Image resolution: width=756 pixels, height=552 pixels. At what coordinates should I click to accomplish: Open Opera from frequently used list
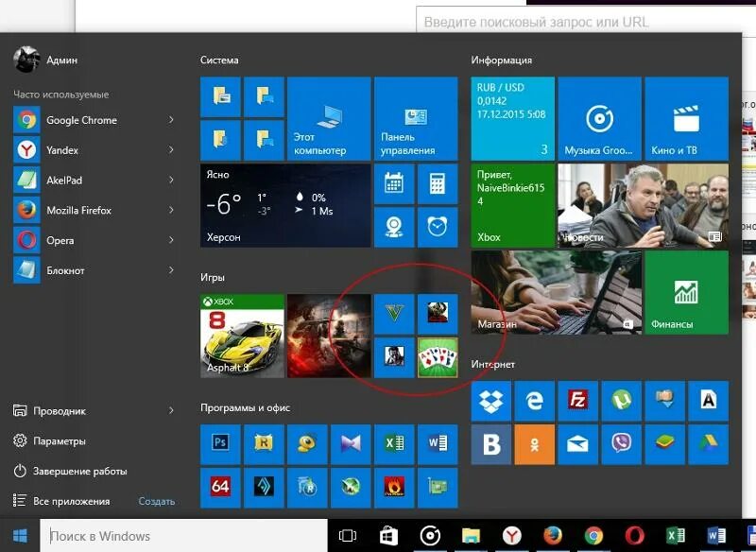pyautogui.click(x=94, y=241)
